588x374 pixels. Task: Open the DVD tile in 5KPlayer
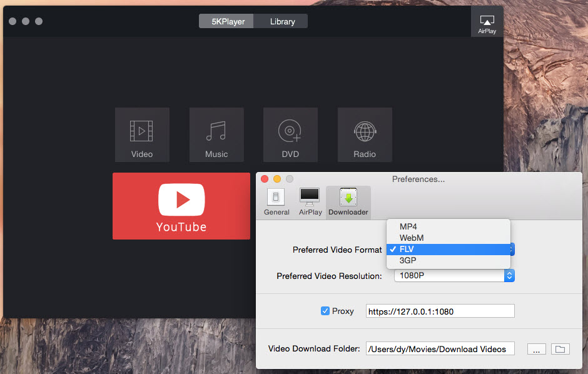click(290, 135)
